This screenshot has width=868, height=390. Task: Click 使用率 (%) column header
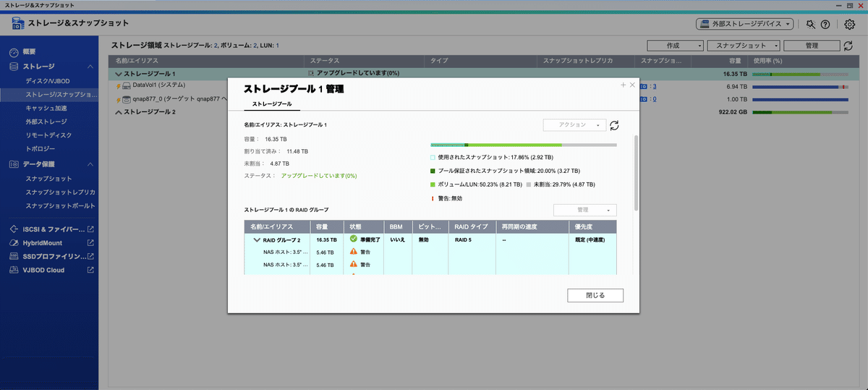(x=803, y=62)
